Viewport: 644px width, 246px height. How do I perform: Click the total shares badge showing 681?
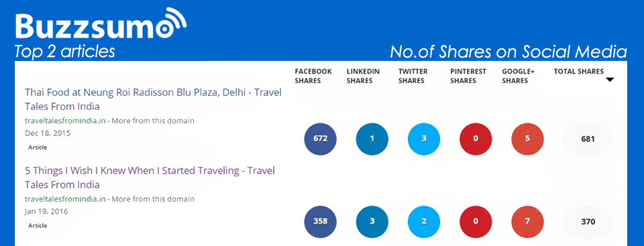tap(588, 139)
